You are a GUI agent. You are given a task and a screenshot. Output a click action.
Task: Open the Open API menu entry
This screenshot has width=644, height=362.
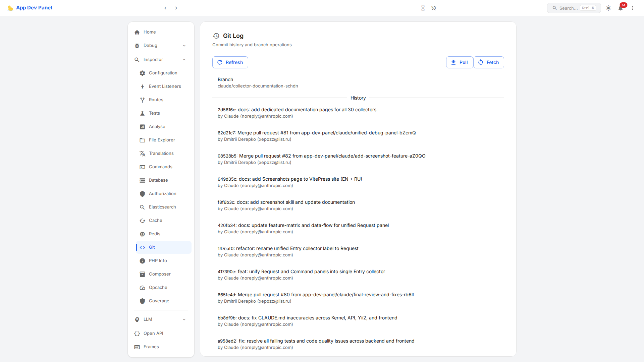(153, 333)
